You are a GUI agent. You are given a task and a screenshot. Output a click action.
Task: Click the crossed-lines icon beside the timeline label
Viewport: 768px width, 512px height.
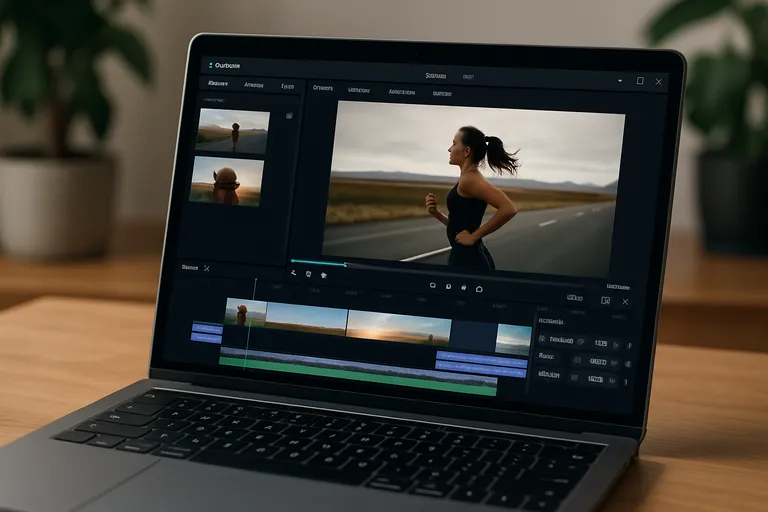coord(207,268)
